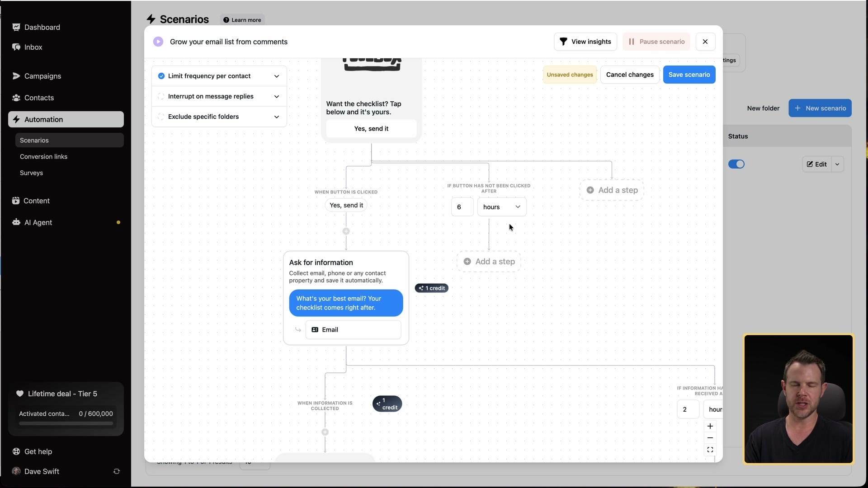The image size is (868, 488).
Task: Select the Automation menu item
Action: (x=66, y=119)
